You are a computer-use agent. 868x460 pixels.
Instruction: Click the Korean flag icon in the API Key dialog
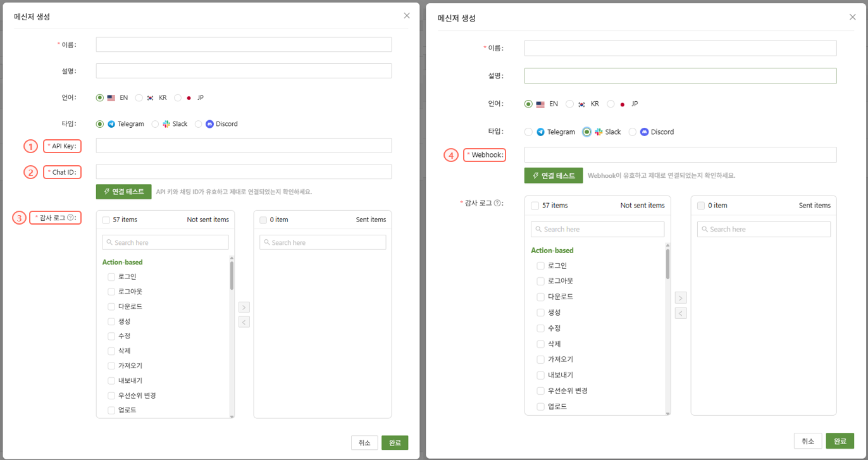(x=150, y=98)
